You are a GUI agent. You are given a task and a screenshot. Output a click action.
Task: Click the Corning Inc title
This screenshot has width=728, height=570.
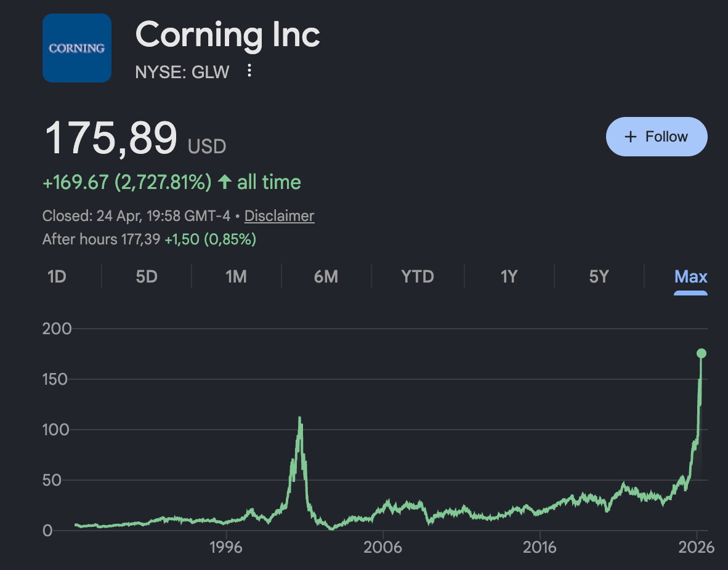point(227,35)
